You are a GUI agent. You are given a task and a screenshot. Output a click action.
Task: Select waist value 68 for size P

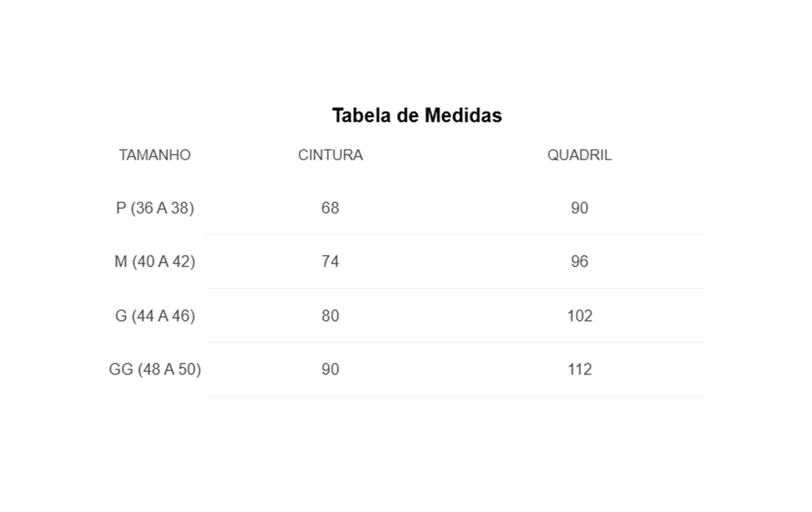coord(330,208)
